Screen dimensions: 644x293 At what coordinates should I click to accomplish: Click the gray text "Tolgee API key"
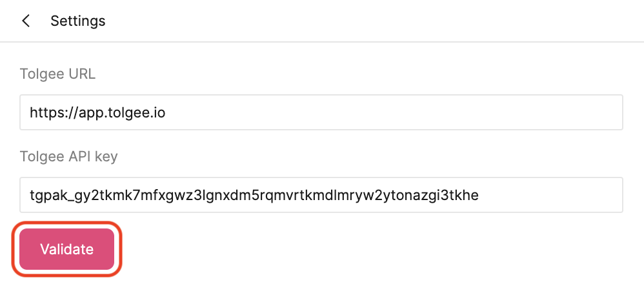point(68,157)
